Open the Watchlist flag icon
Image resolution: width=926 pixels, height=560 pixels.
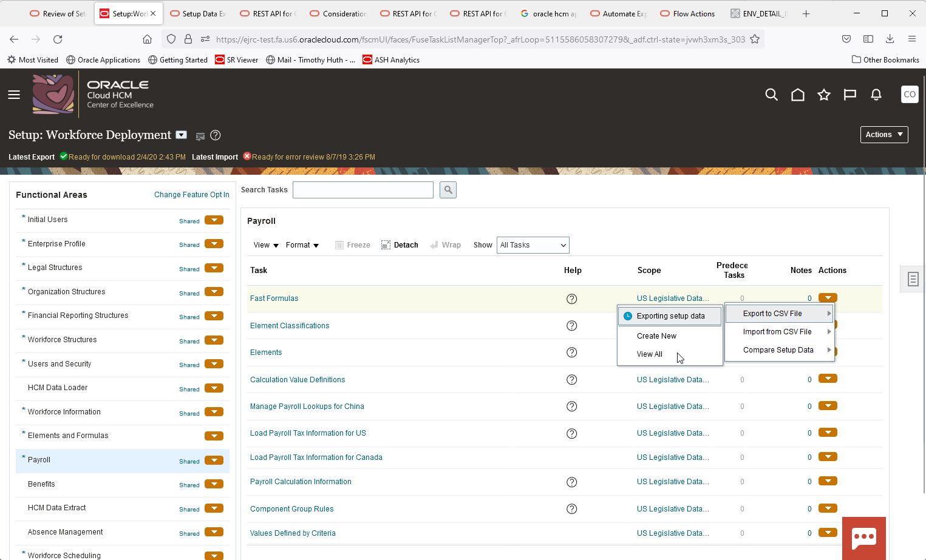tap(849, 95)
